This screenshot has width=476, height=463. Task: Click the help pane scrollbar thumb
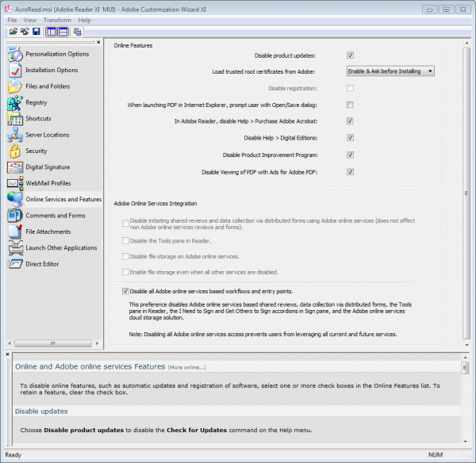tap(465, 369)
